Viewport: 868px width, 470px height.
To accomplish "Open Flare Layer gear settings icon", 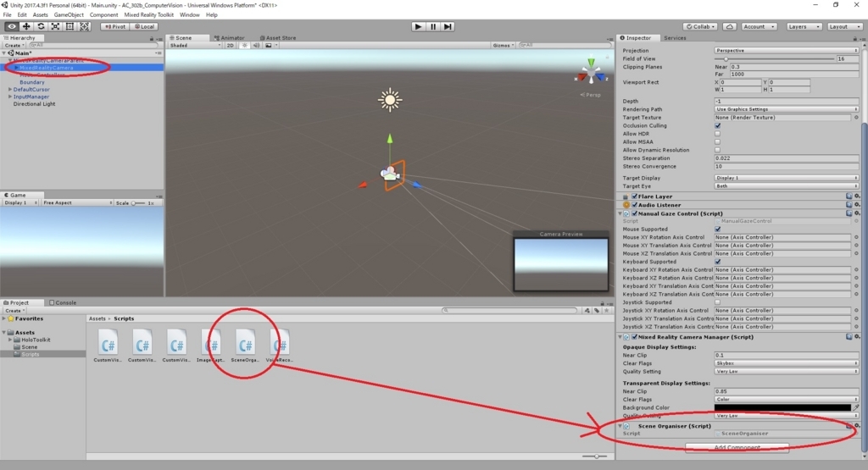I will [x=857, y=196].
